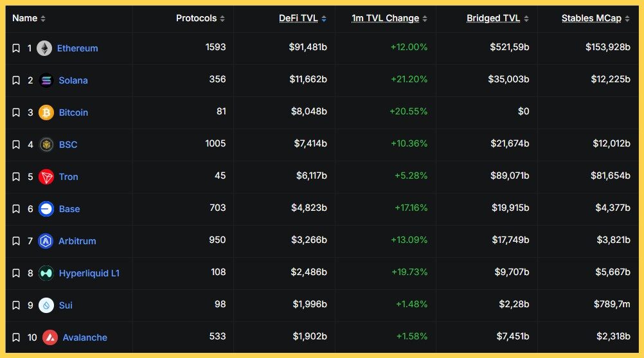The image size is (644, 358).
Task: Toggle the bookmark for Ethereum row
Action: point(16,48)
